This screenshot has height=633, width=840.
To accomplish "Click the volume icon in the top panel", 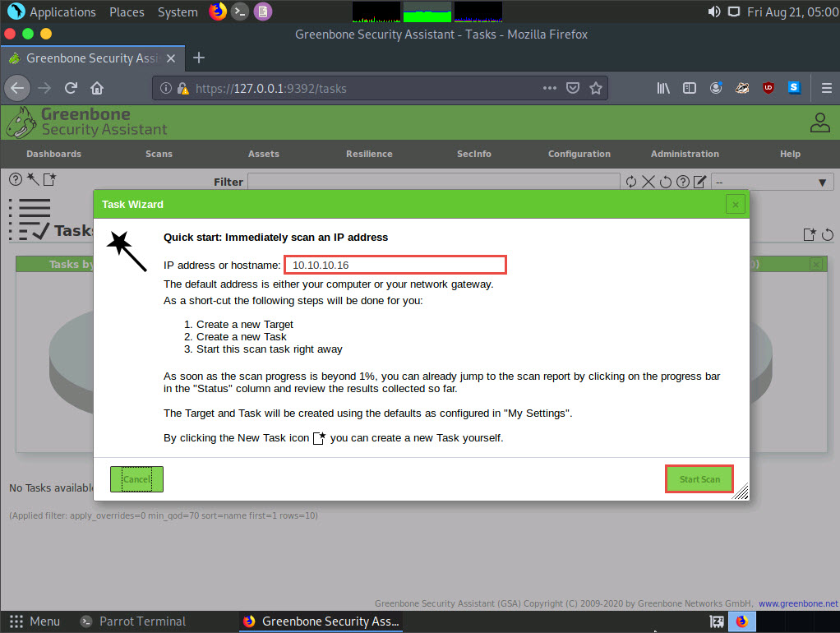I will 713,12.
